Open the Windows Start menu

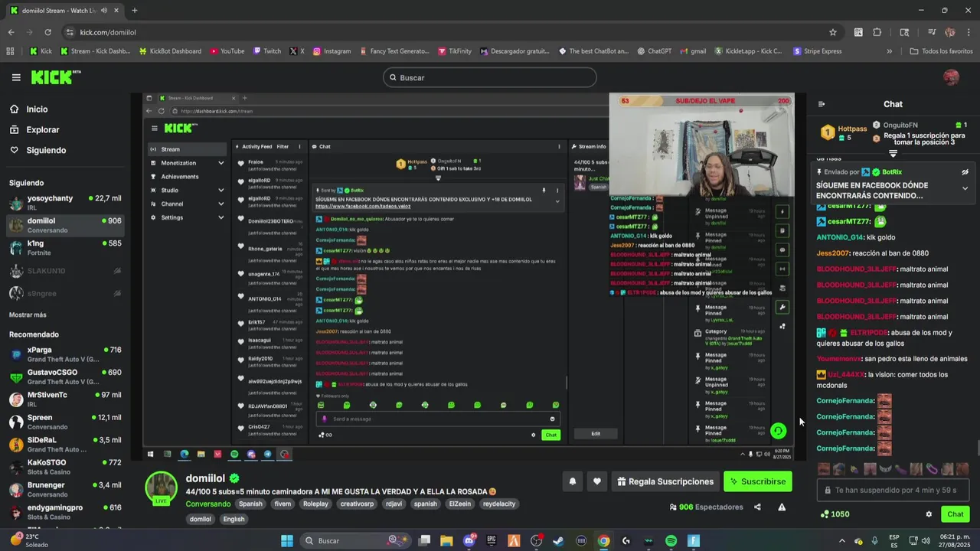(x=287, y=541)
